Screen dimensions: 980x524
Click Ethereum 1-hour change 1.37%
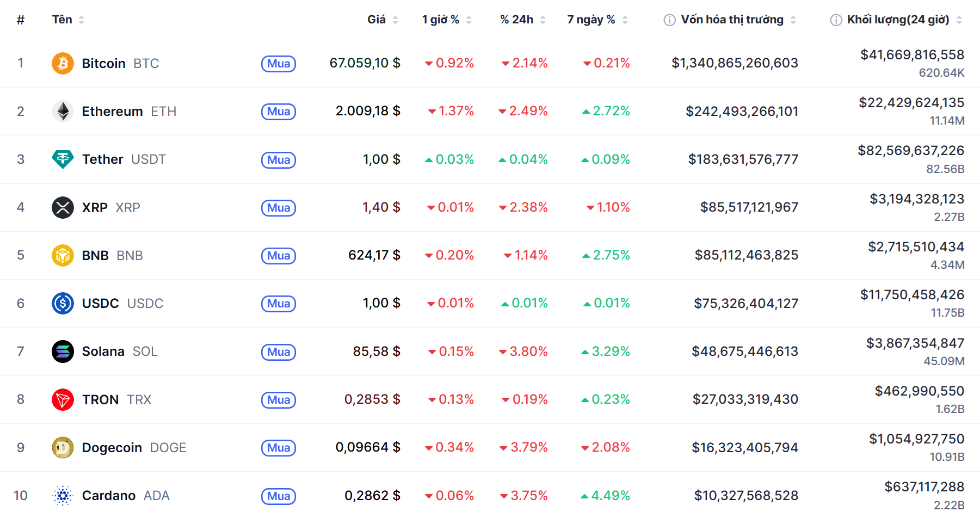(451, 111)
